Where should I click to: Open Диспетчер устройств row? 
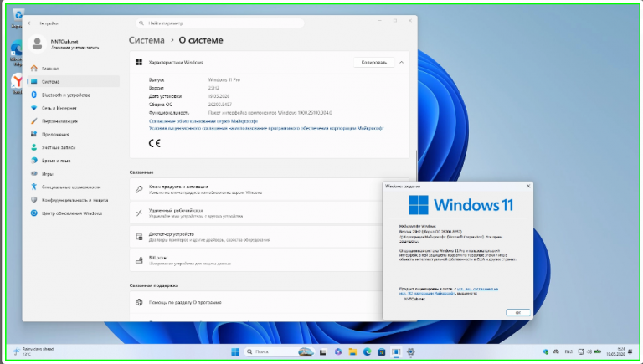pos(258,237)
